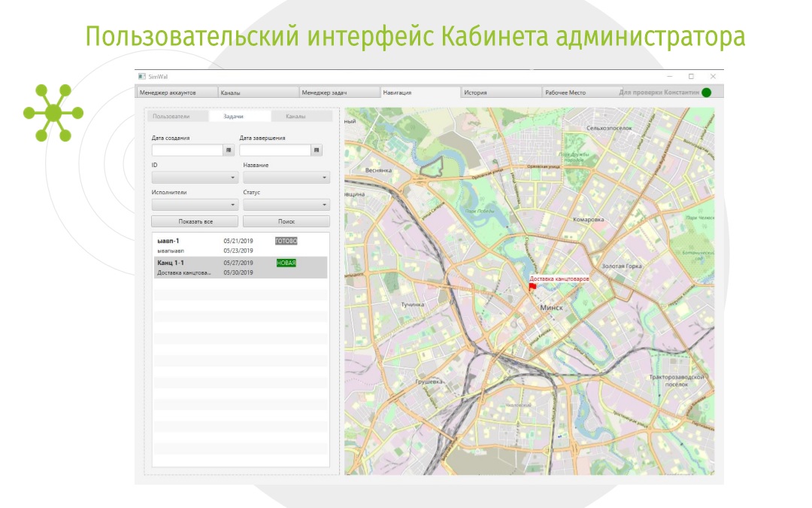Click the НОВАЯ status badge
The width and height of the screenshot is (812, 508).
[x=286, y=263]
